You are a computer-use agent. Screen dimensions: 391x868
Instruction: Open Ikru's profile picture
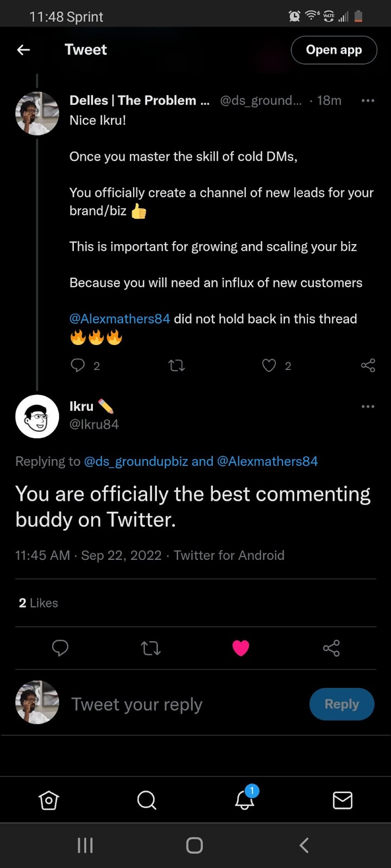point(37,416)
